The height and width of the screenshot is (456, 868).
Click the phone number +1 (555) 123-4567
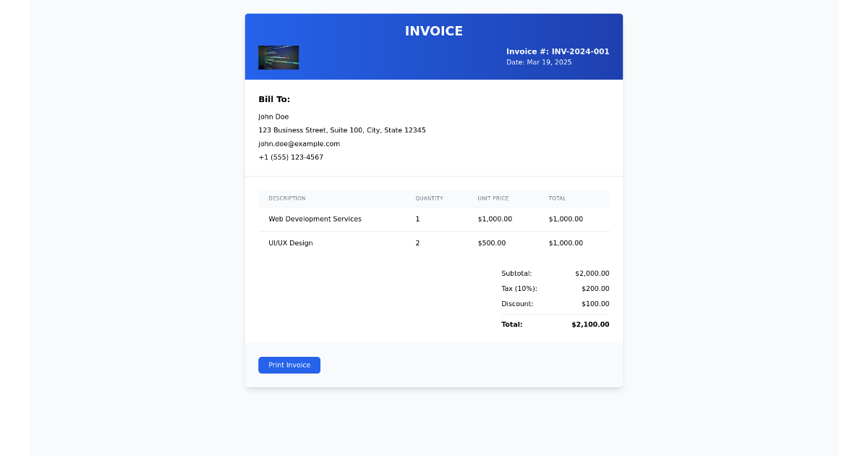[291, 156]
